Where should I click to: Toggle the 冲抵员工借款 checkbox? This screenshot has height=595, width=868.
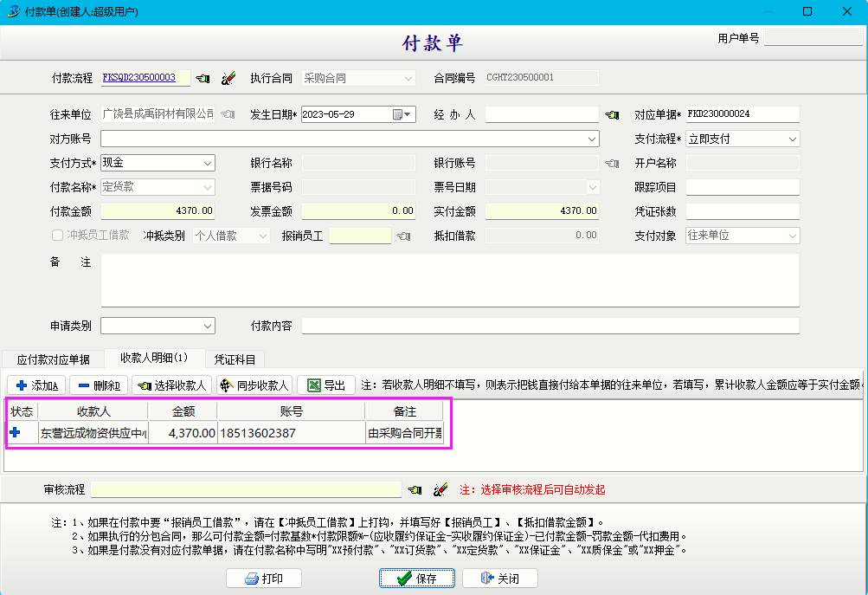pyautogui.click(x=58, y=236)
